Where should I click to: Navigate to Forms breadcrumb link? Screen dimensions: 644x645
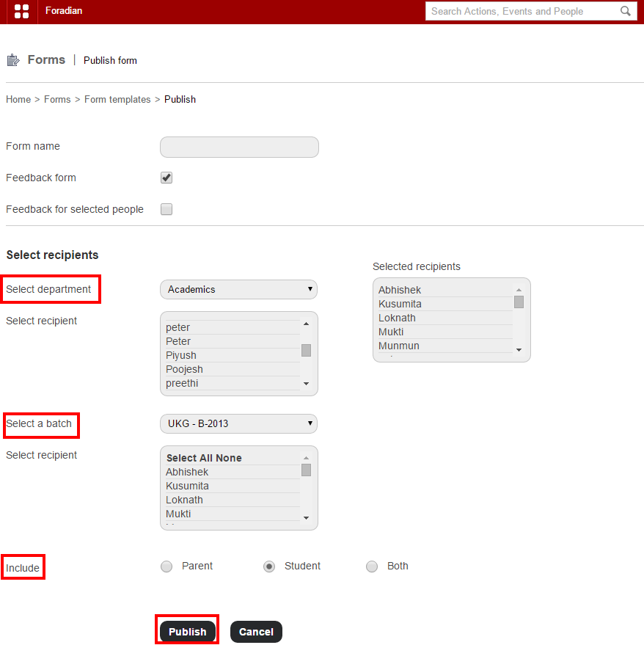coord(57,100)
